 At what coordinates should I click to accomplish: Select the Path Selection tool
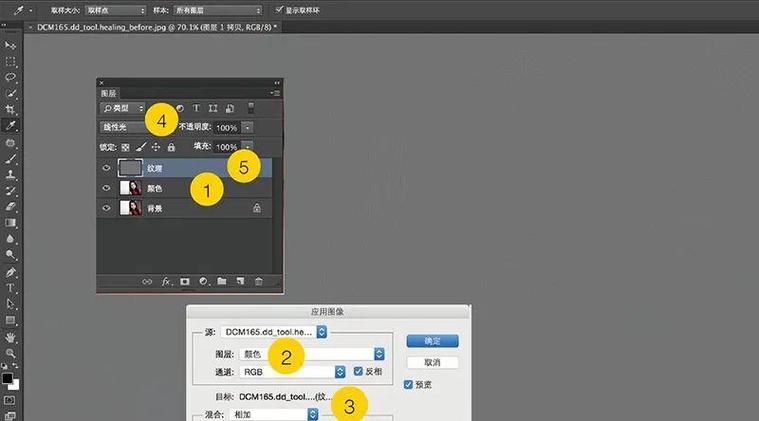(10, 304)
